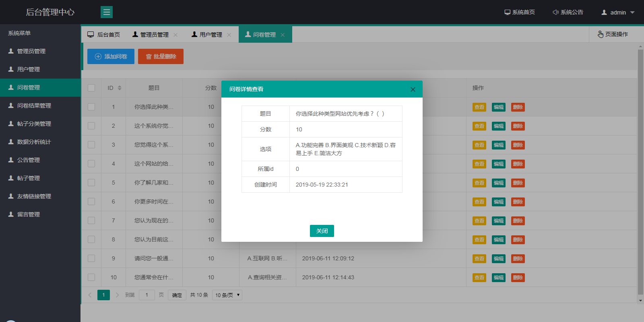This screenshot has height=322, width=644.
Task: Go to next page arrow in pagination
Action: point(117,295)
